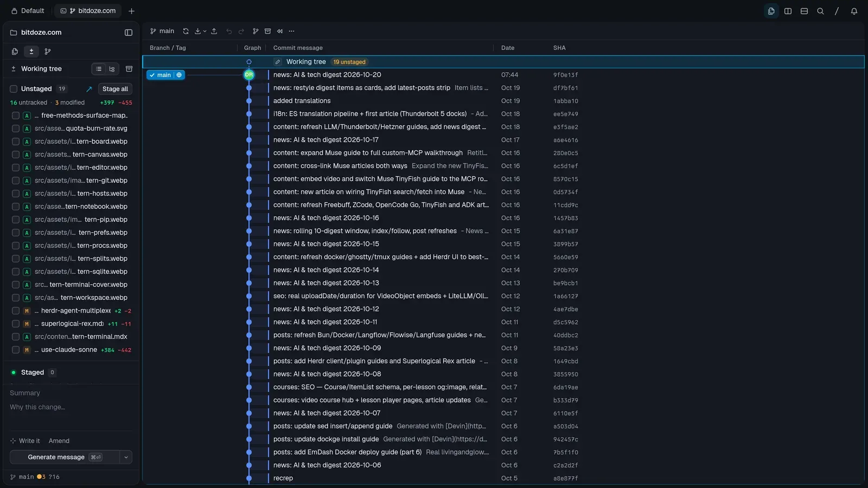Toggle the sidebar panel icon beside bitdoze.com
The image size is (868, 488).
pos(129,33)
